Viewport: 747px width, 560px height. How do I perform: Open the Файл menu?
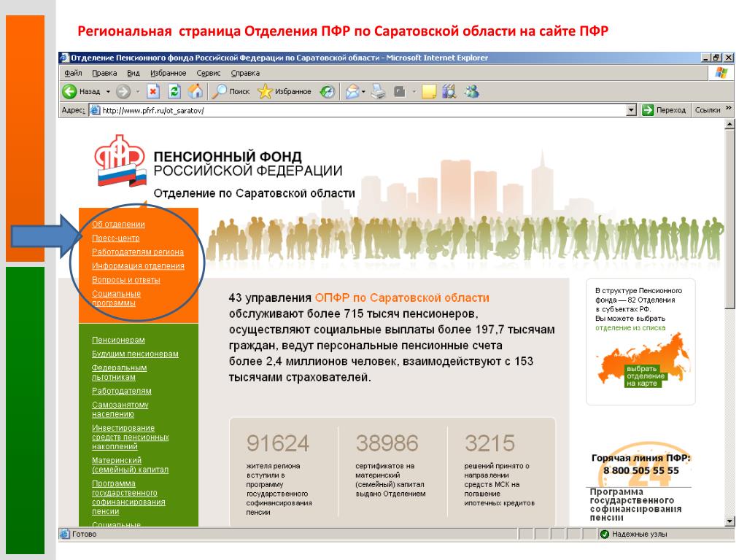(74, 73)
